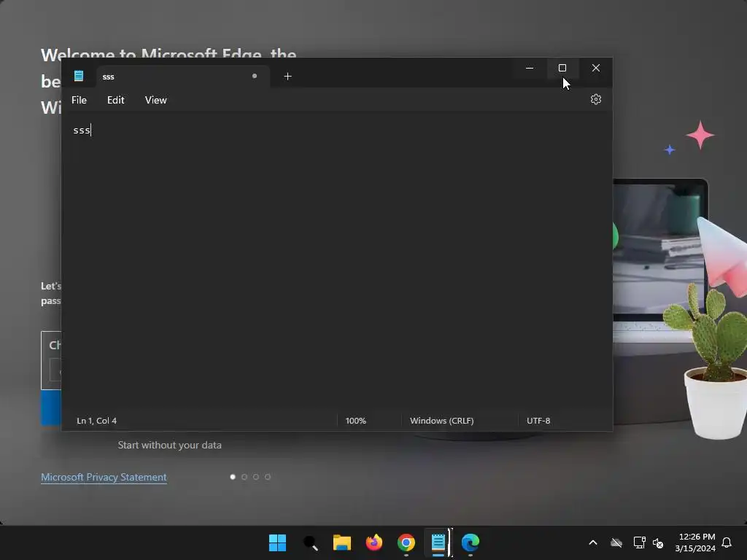Select the first page indicator dot in Edge
This screenshot has height=560, width=747.
(x=233, y=477)
